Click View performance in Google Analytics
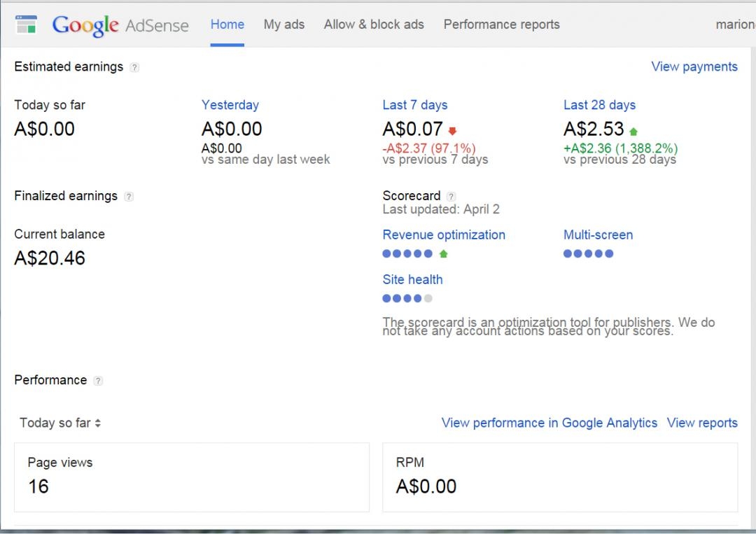 549,423
